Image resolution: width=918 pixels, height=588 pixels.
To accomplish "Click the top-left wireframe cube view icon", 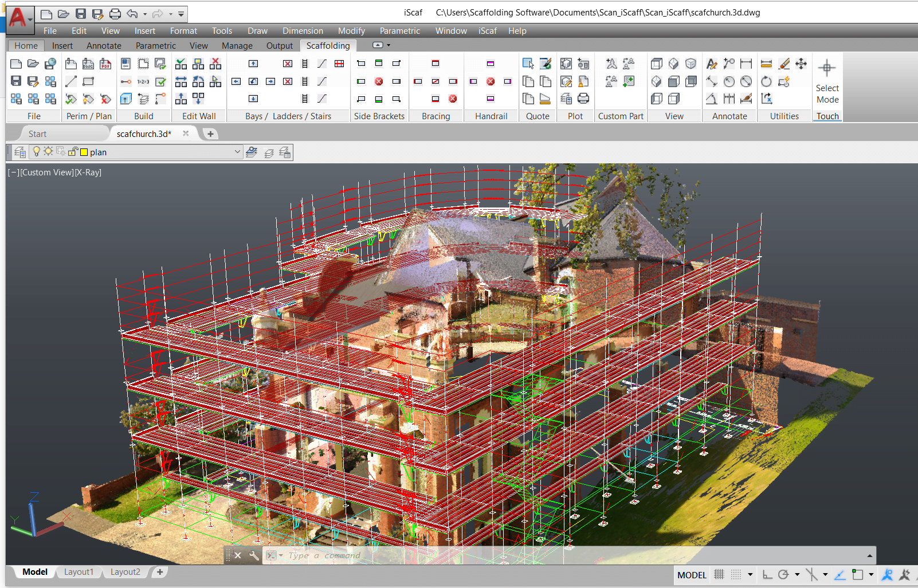I will 657,64.
